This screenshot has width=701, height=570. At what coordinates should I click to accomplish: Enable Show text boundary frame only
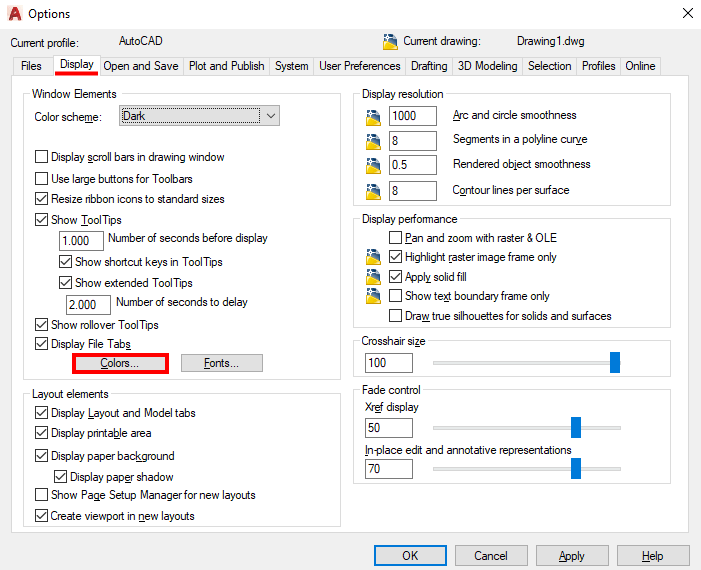(x=396, y=296)
